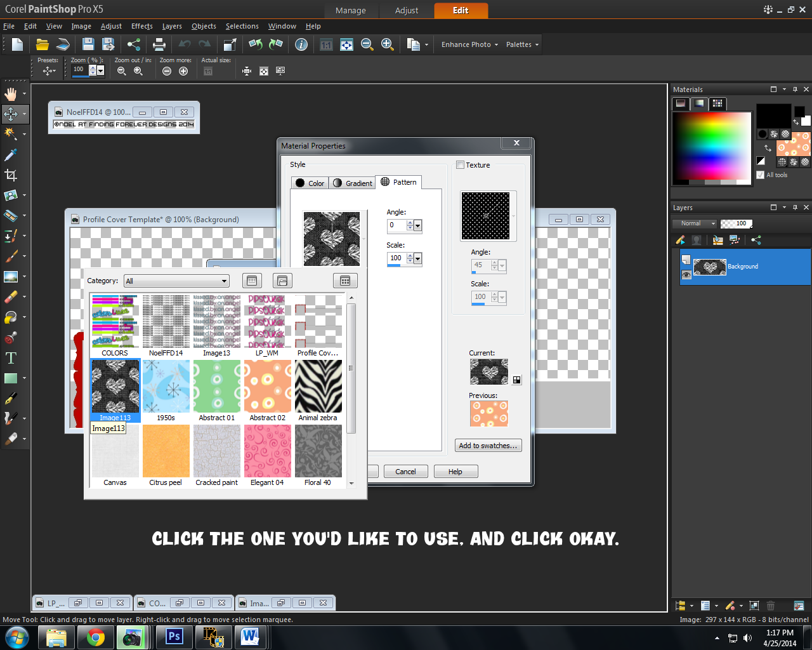This screenshot has height=650, width=812.
Task: Cancel the Material Properties dialog
Action: (405, 471)
